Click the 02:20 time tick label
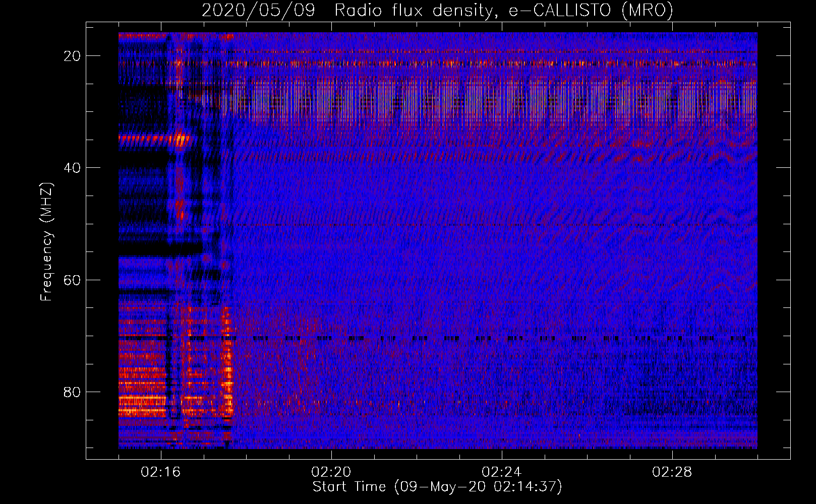Screen dimensions: 816x504 pyautogui.click(x=331, y=472)
